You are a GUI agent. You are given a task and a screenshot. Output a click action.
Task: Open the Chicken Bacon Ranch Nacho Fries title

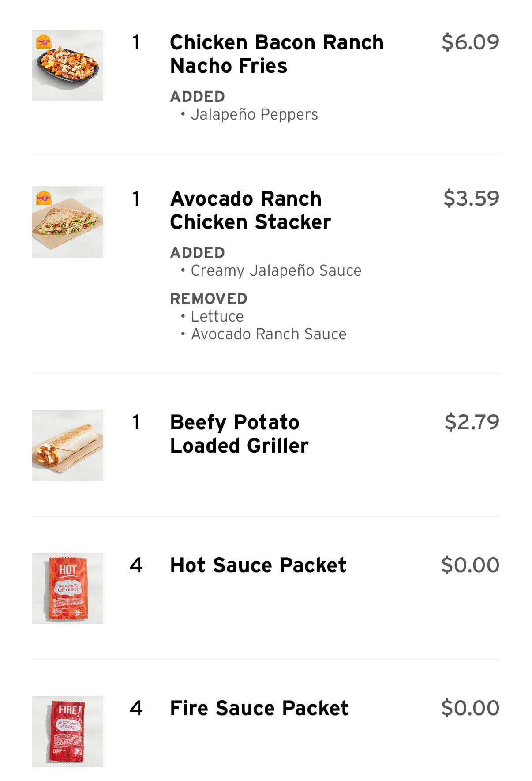(276, 54)
